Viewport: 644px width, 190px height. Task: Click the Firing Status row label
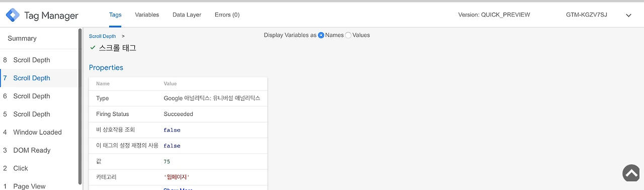pyautogui.click(x=112, y=114)
